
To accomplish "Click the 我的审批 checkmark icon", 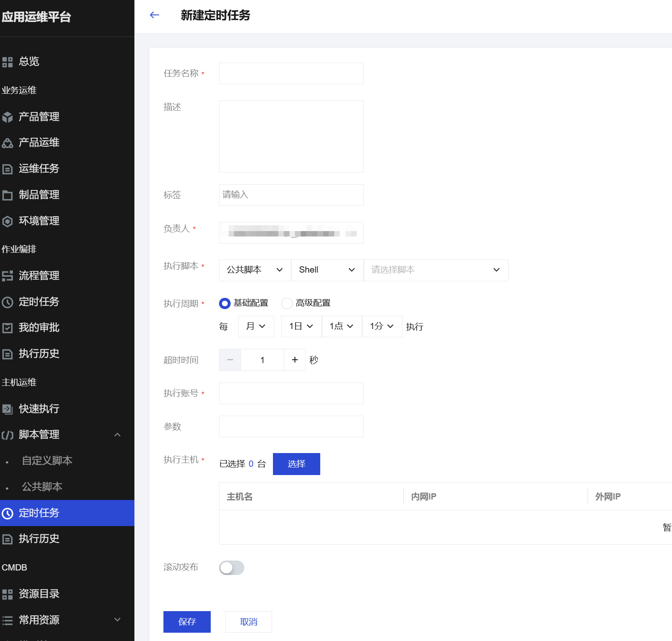I will [7, 328].
